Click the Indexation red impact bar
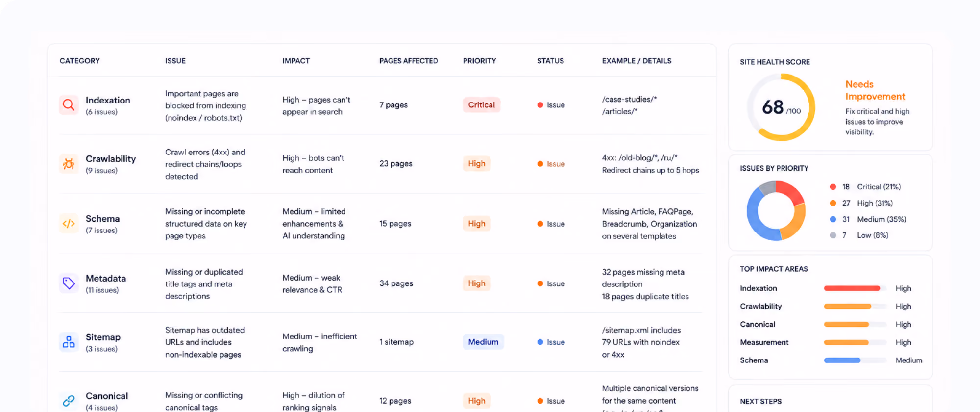 pyautogui.click(x=852, y=288)
